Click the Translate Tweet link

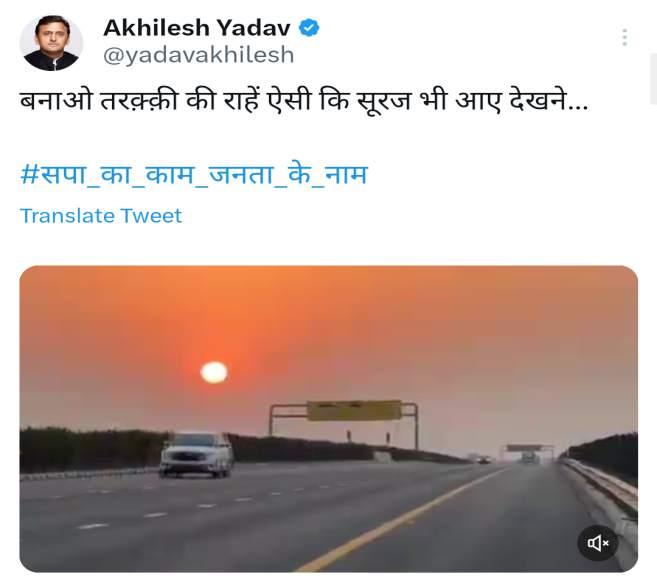coord(101,216)
